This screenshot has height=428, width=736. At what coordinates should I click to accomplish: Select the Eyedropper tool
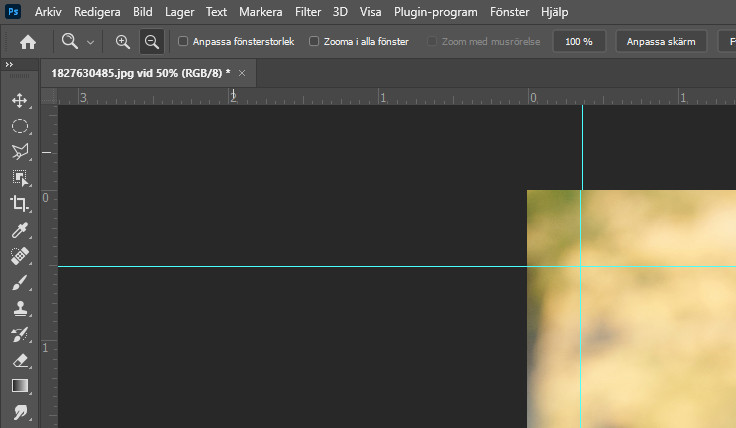(20, 230)
